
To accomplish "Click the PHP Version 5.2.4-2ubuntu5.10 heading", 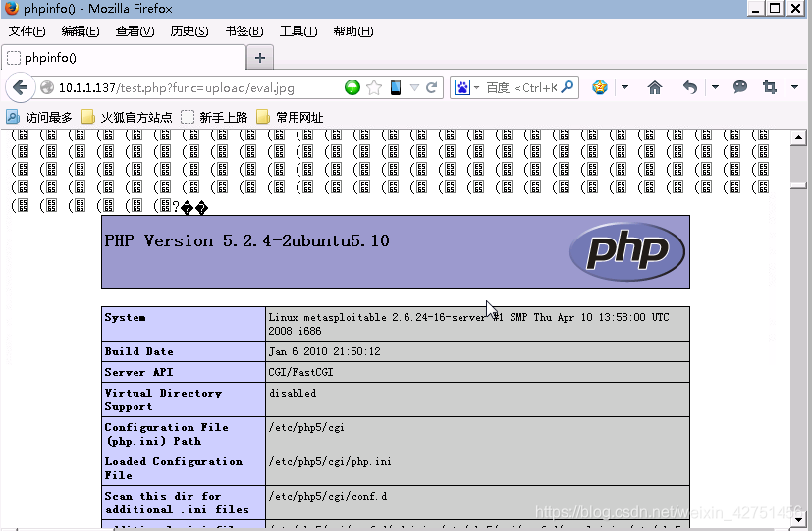I will tap(247, 240).
